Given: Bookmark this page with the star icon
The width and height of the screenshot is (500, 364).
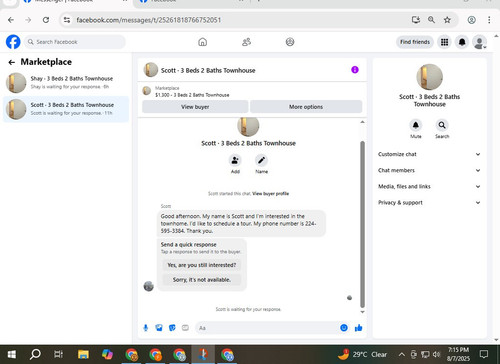Looking at the screenshot, I should click(447, 20).
